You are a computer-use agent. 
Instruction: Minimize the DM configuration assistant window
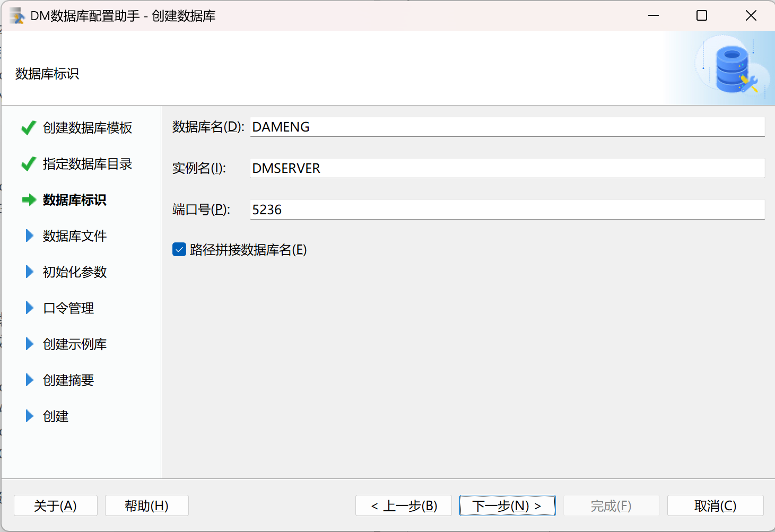(x=654, y=15)
